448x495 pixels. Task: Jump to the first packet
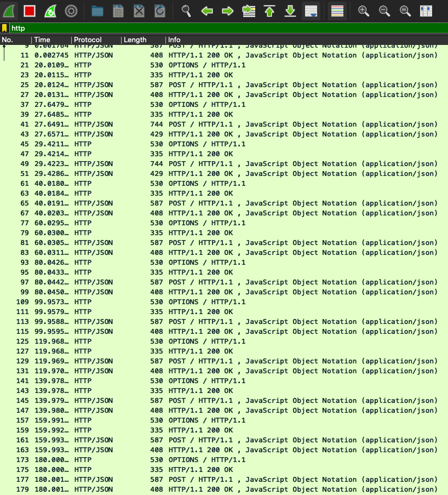click(269, 10)
